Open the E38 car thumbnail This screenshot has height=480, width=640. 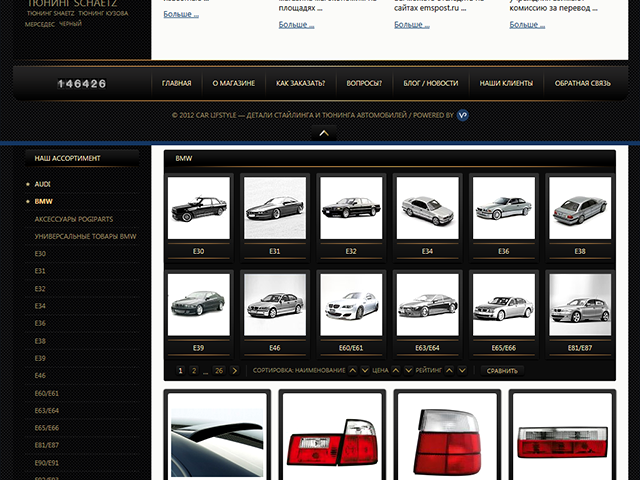580,208
